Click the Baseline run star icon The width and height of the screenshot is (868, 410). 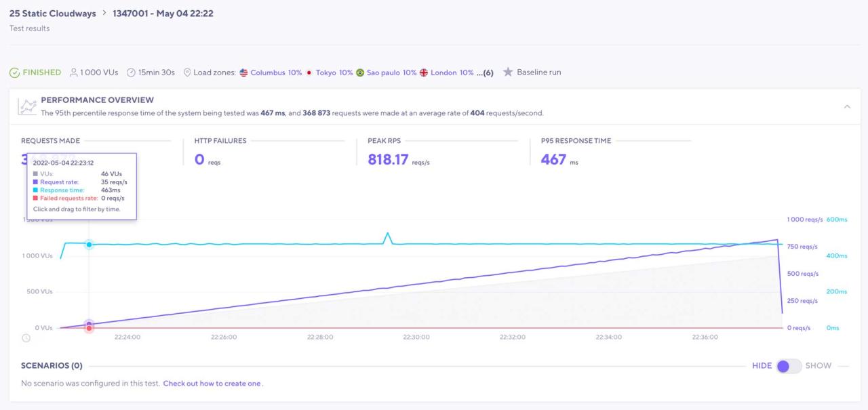(x=507, y=73)
